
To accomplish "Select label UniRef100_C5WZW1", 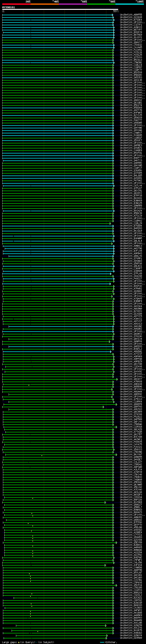I will [131, 63].
